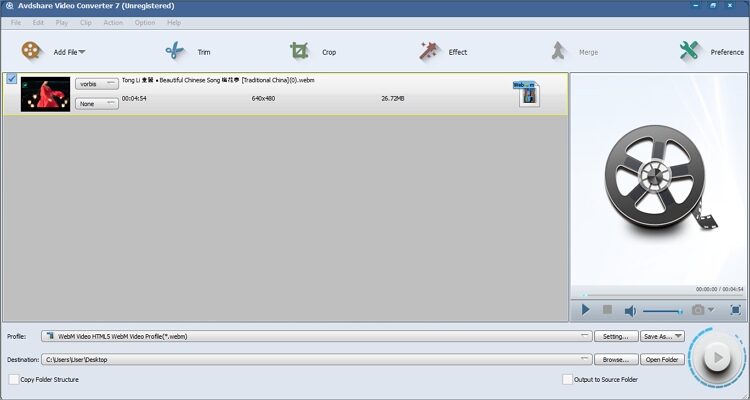This screenshot has width=750, height=400.
Task: Open the Clip menu
Action: (x=86, y=22)
